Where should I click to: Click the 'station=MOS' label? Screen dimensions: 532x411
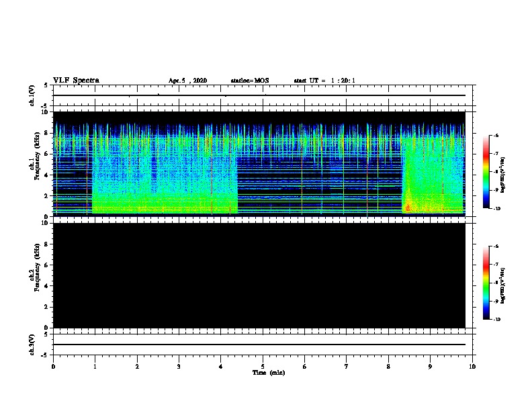tap(250, 81)
